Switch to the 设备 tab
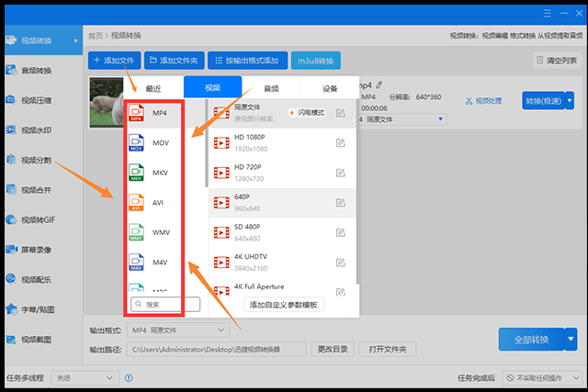 pyautogui.click(x=330, y=88)
